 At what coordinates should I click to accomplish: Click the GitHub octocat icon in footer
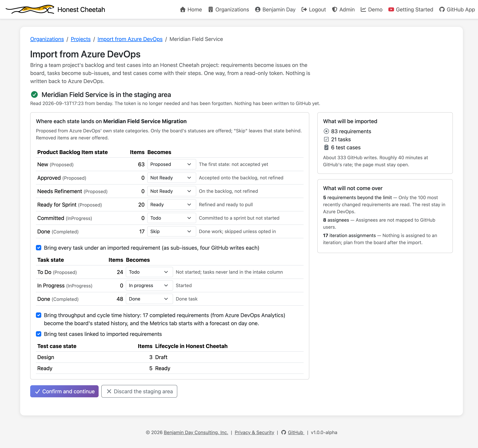pos(284,432)
